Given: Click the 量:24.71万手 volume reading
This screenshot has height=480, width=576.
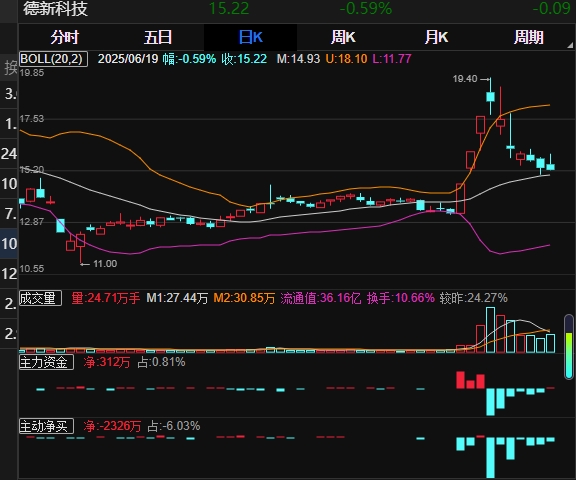Looking at the screenshot, I should coord(106,298).
